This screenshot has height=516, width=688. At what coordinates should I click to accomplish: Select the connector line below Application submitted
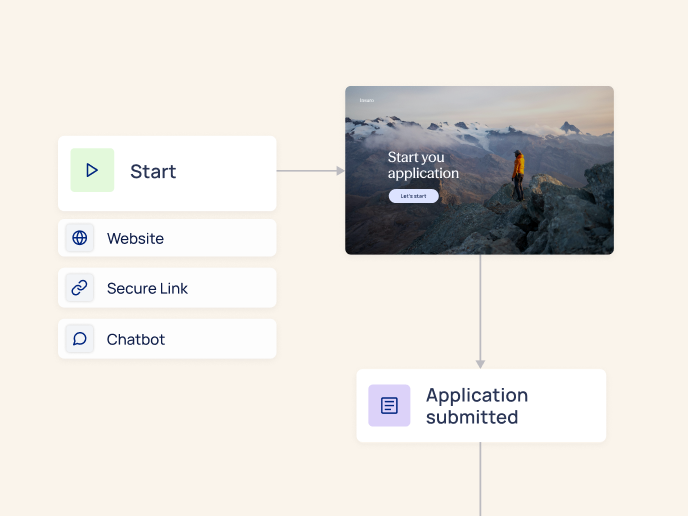(x=481, y=478)
